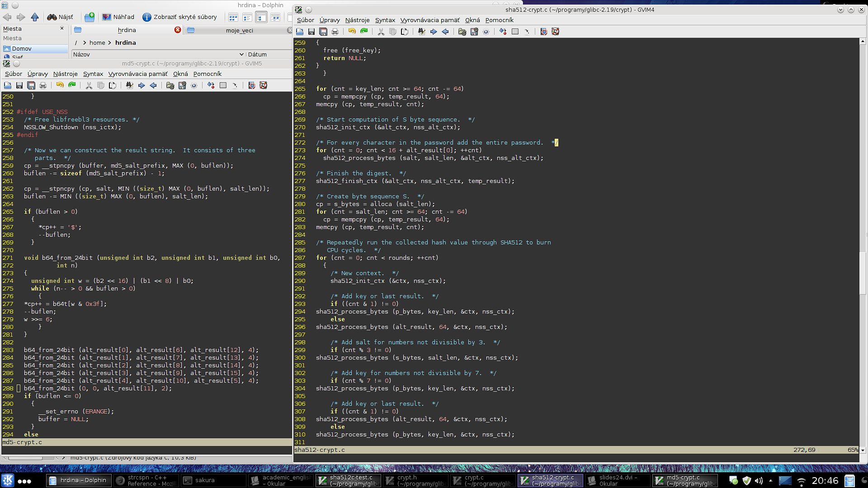Viewport: 868px width, 488px height.
Task: Click Dolphin's new folder icon with plus
Action: [90, 17]
